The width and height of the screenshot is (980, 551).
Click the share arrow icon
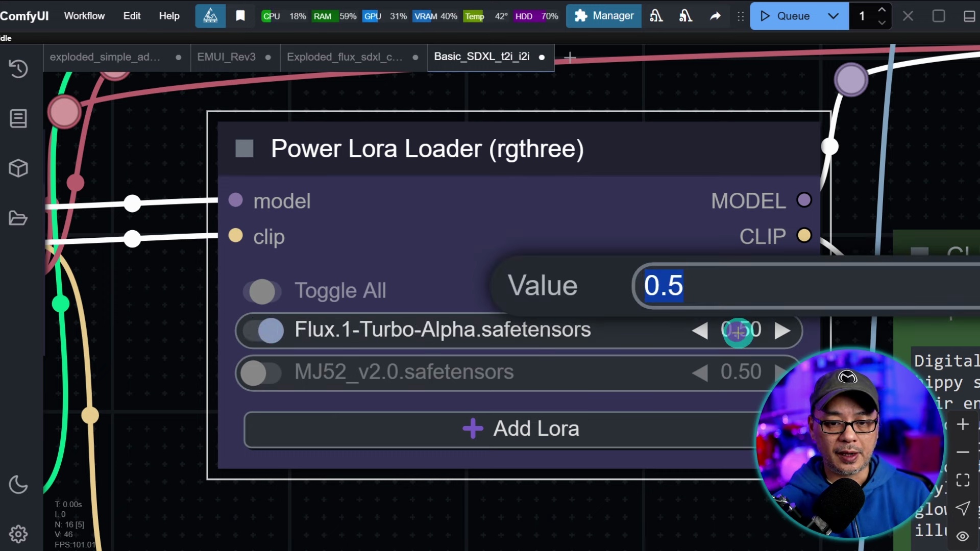715,16
